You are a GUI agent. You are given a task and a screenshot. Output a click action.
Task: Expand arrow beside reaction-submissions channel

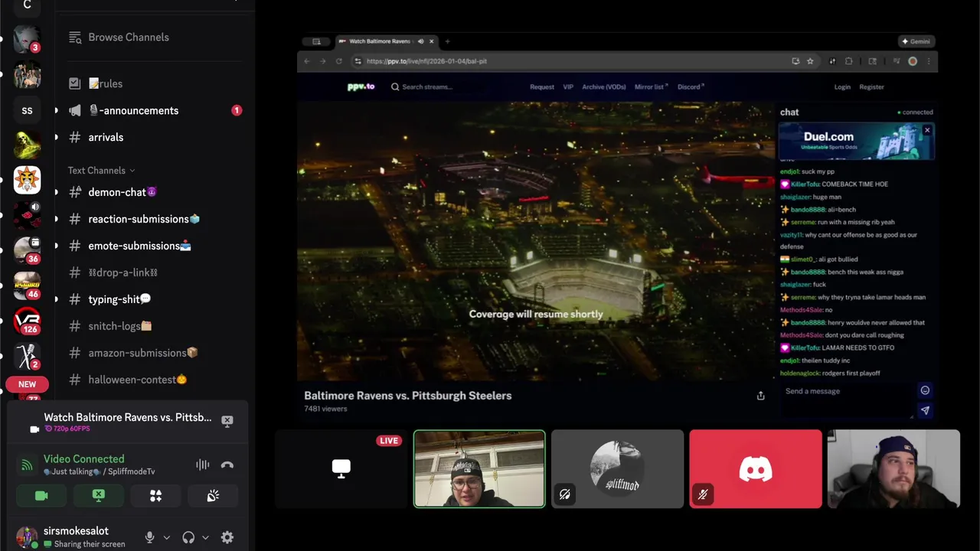click(x=56, y=219)
